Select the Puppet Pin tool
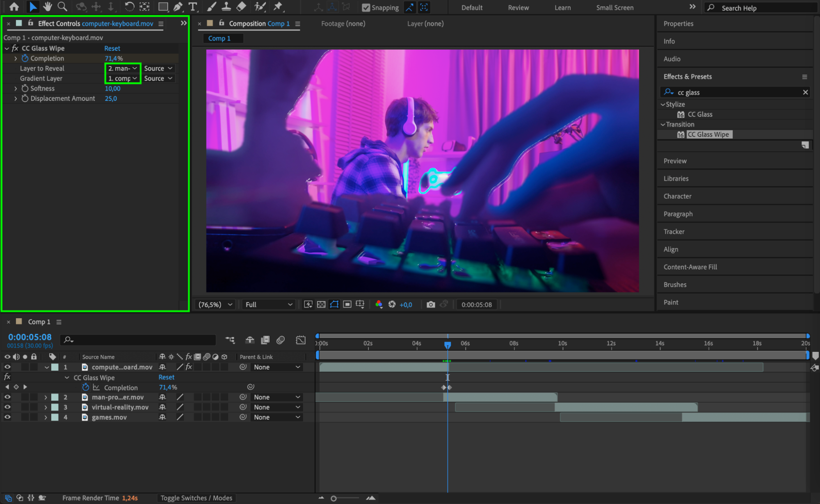 tap(278, 7)
